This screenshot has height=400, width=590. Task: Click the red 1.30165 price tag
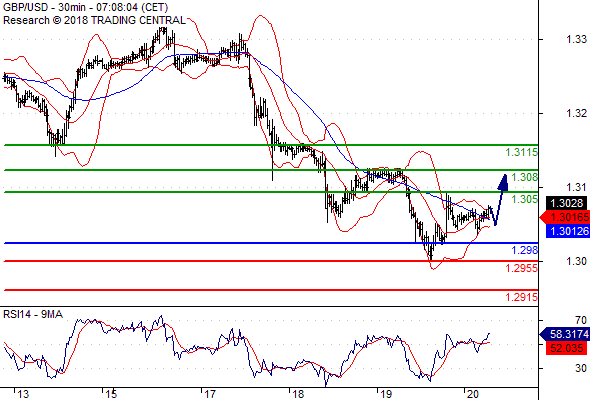point(564,217)
